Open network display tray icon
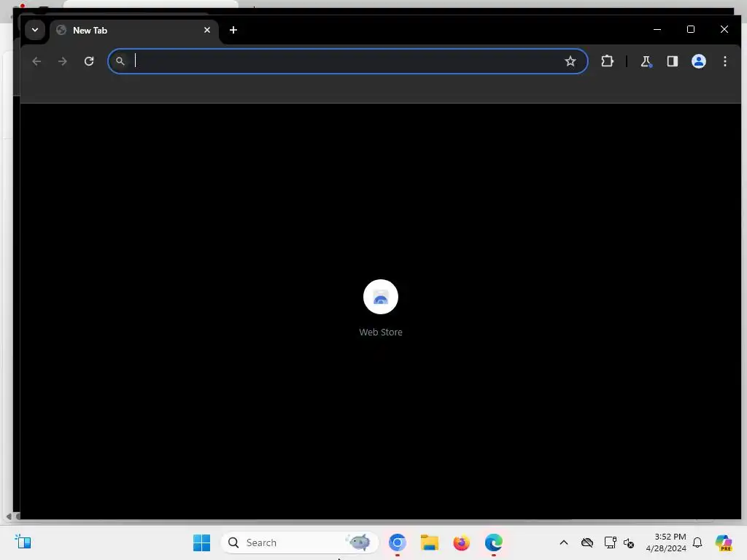The height and width of the screenshot is (560, 747). (x=611, y=542)
